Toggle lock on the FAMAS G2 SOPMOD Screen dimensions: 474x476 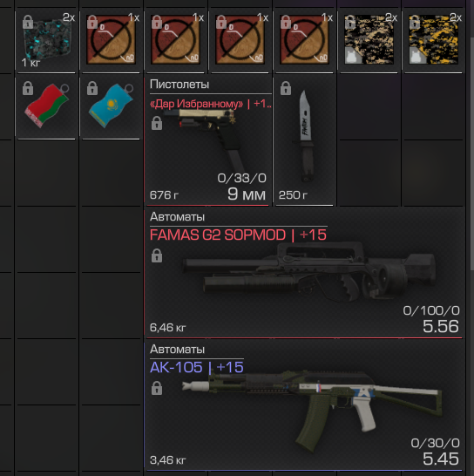coord(157,255)
